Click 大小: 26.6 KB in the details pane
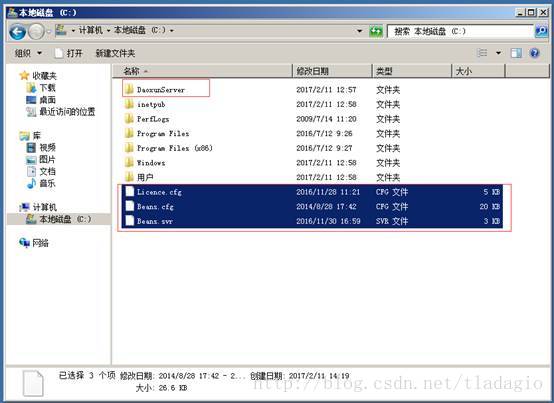Screen dimensions: 554x403 [161, 388]
